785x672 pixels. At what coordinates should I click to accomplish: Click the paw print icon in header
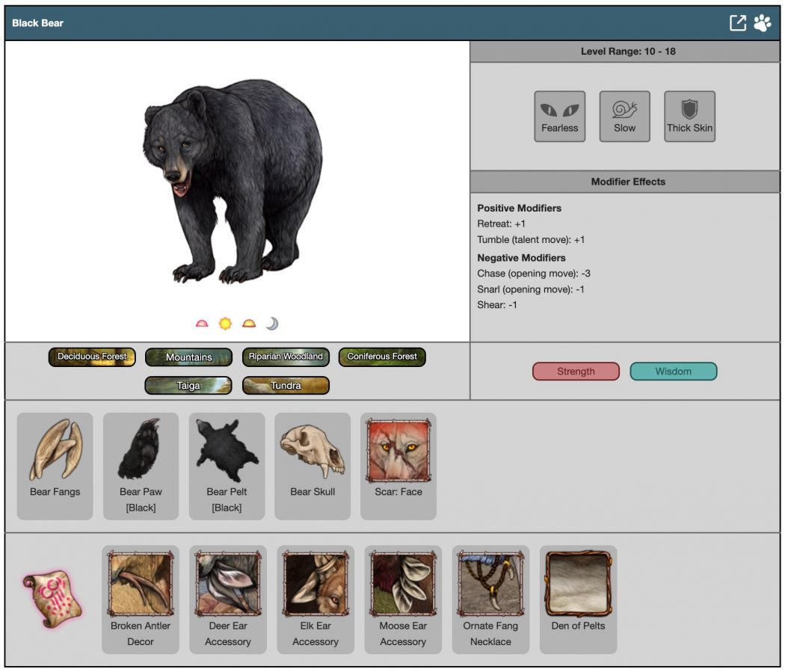762,23
